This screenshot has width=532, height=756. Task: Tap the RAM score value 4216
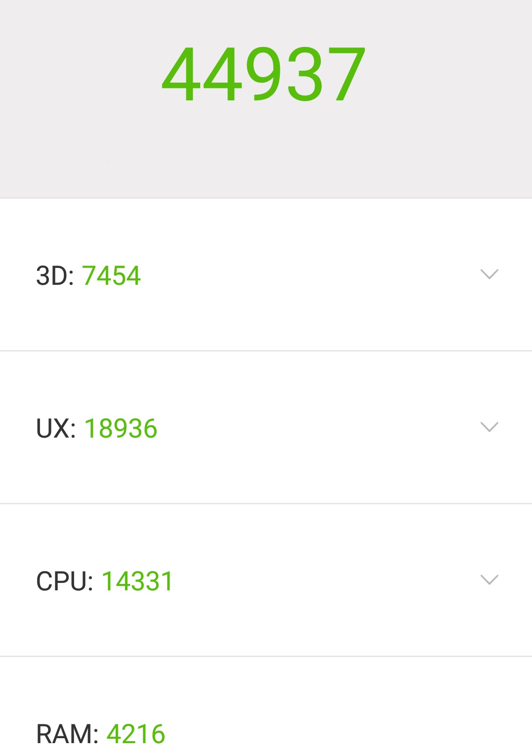(135, 734)
